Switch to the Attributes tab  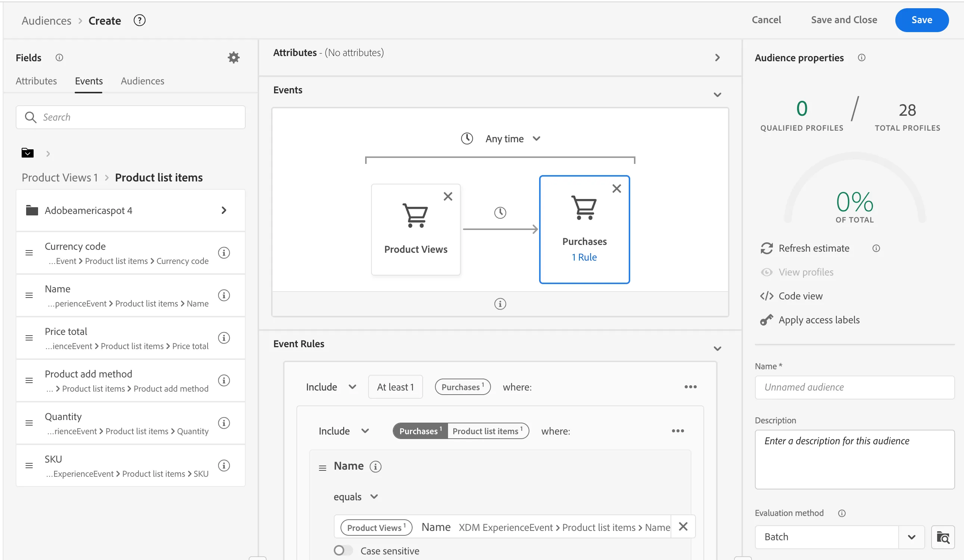(36, 81)
